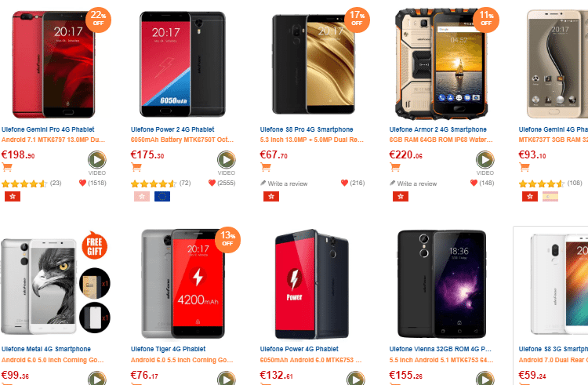
Task: Click Hong Kong flag under Ulefone Gemini Pro
Action: click(x=13, y=197)
